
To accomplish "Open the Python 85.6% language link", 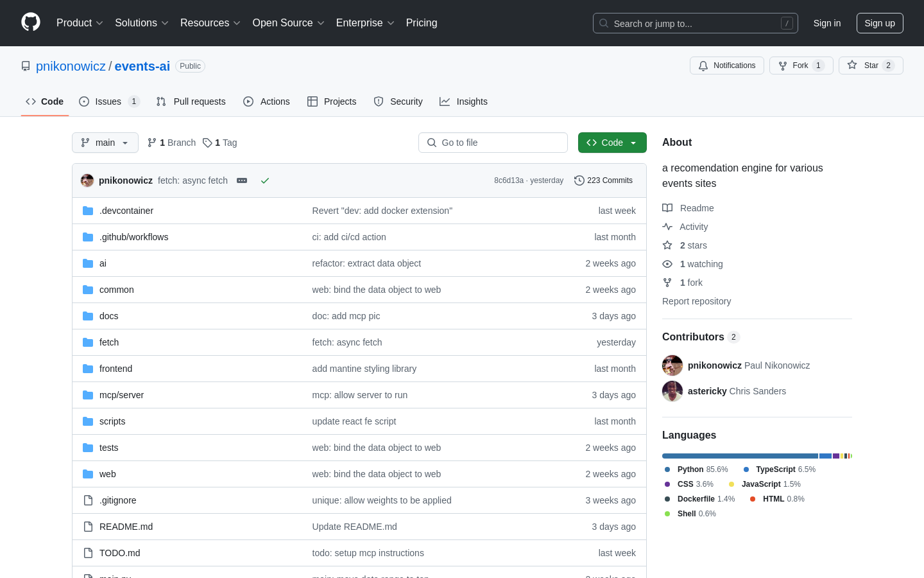I will [697, 469].
